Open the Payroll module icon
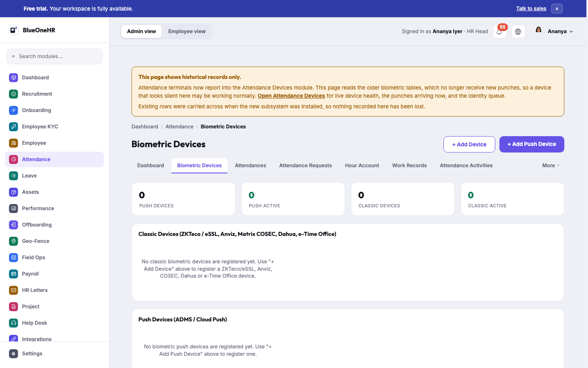Screen dimensions: 588x368 click(x=13, y=274)
